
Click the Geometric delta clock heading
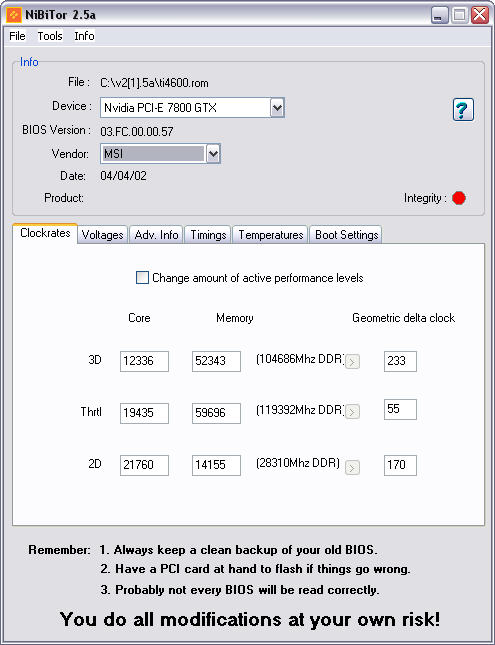click(x=403, y=318)
